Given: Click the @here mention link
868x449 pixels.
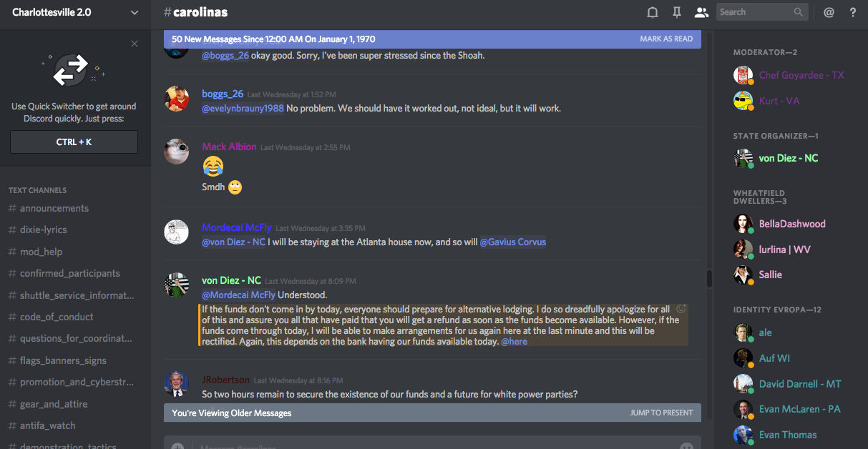Looking at the screenshot, I should coord(514,342).
